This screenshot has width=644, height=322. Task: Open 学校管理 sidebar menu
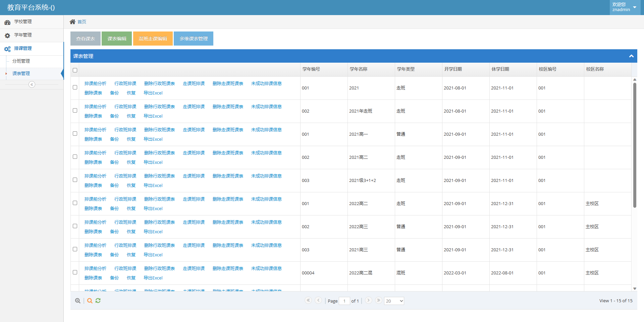(32, 22)
